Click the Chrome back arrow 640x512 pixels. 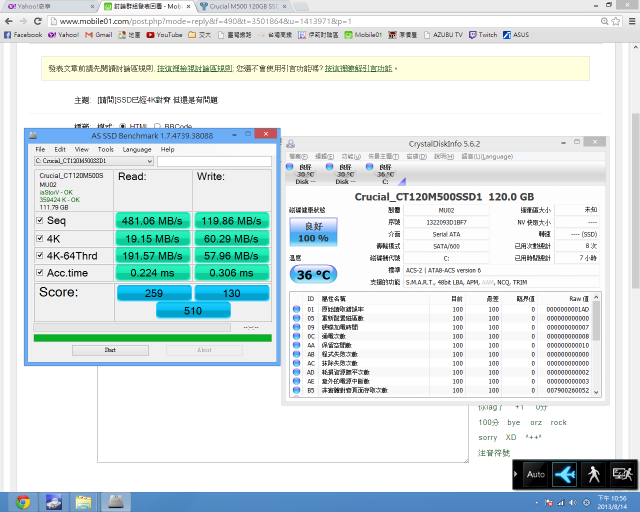tap(9, 21)
